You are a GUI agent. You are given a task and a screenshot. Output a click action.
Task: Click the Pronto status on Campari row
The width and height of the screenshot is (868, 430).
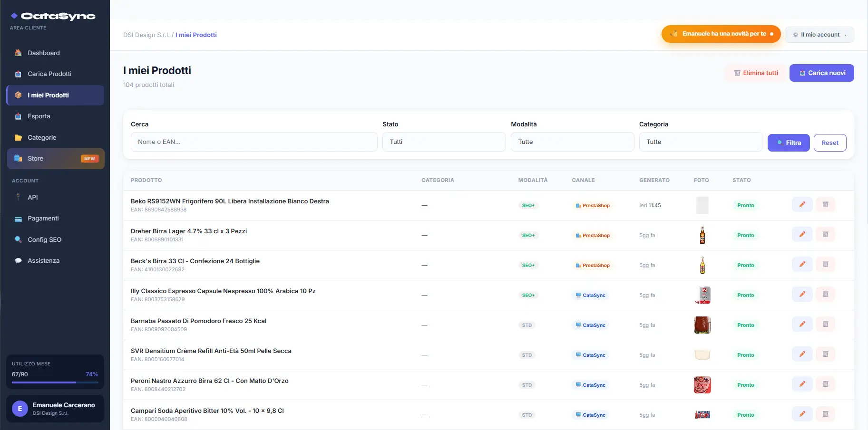[746, 415]
